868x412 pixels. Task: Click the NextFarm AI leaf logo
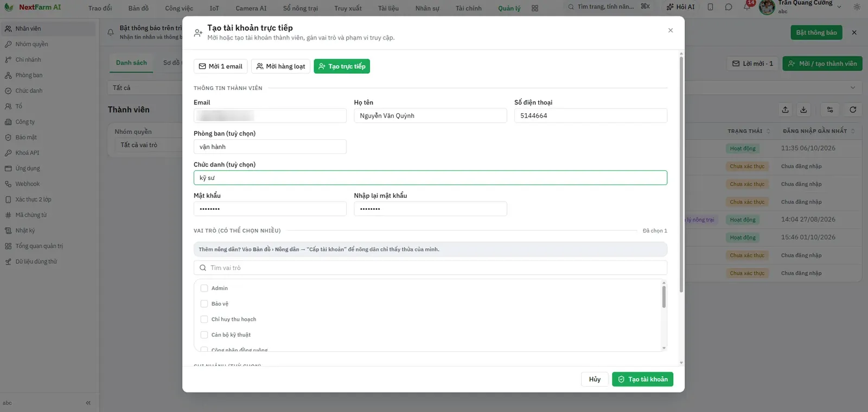(x=9, y=7)
